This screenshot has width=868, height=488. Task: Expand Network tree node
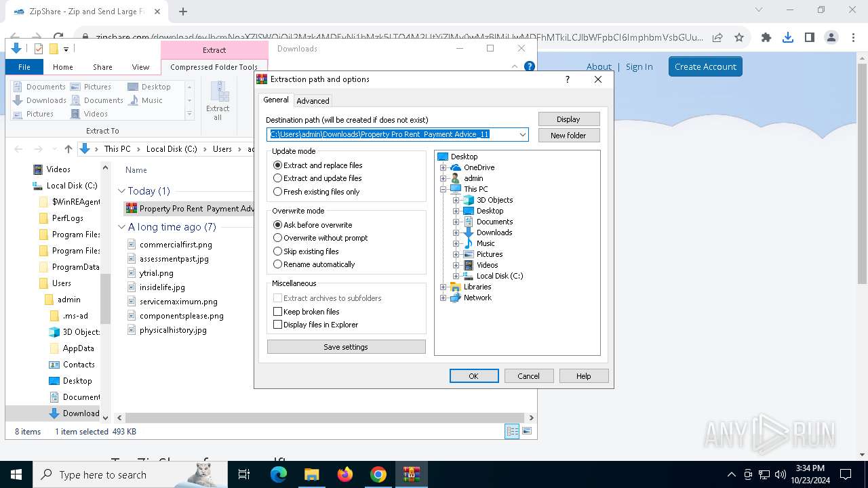pyautogui.click(x=443, y=298)
